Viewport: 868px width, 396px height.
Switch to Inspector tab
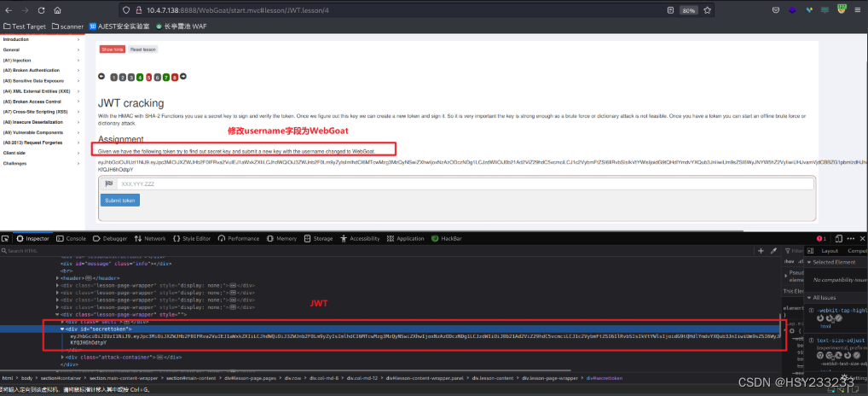pyautogui.click(x=32, y=239)
